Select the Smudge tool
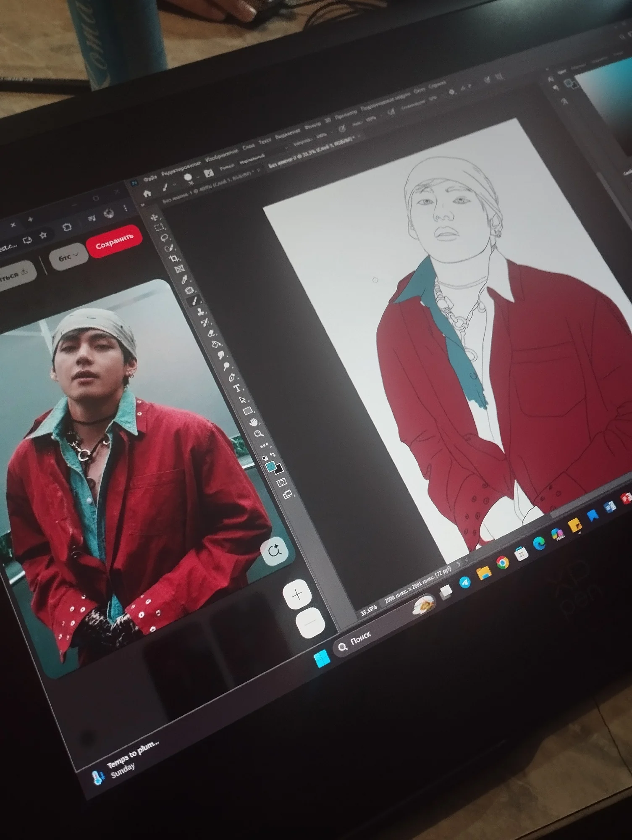 [221, 355]
